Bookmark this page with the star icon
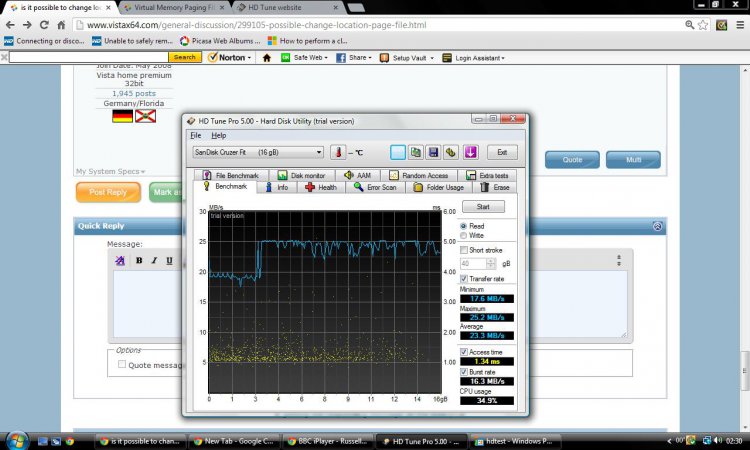The width and height of the screenshot is (750, 450). [703, 25]
